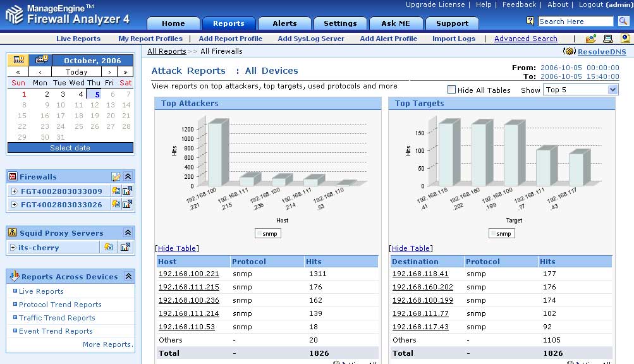Collapse the Squid Proxy Servers panel
The height and width of the screenshot is (364, 634).
coord(128,233)
